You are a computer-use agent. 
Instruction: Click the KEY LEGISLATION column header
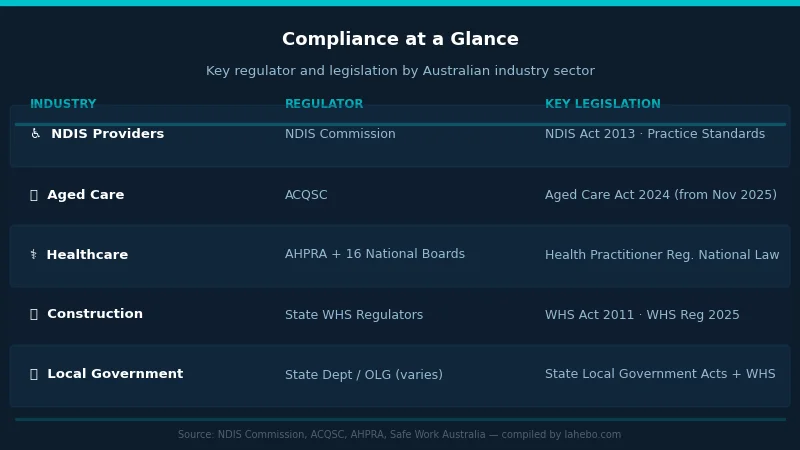603,104
